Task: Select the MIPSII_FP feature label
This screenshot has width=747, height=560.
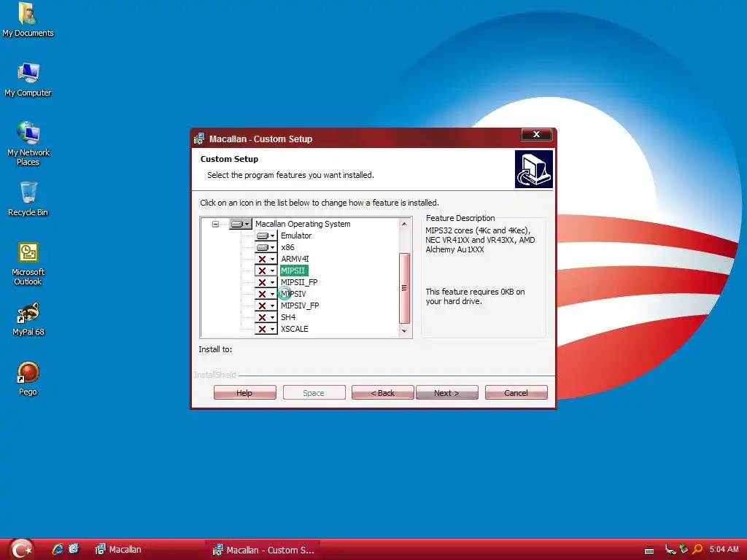Action: (x=298, y=282)
